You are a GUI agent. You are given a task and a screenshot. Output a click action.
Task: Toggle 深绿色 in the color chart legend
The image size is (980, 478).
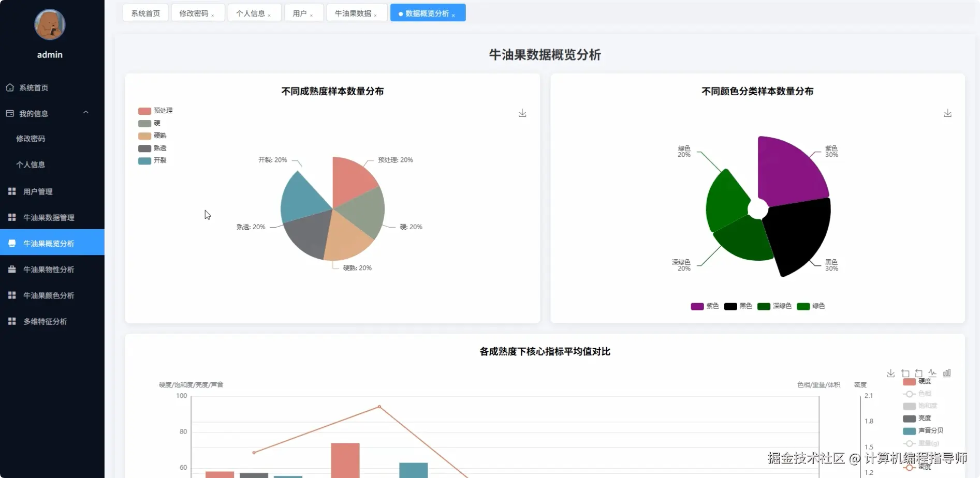click(x=774, y=306)
